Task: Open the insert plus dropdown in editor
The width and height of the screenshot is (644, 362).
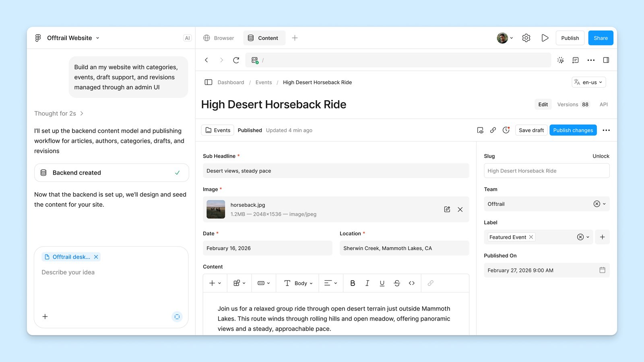Action: [x=215, y=283]
